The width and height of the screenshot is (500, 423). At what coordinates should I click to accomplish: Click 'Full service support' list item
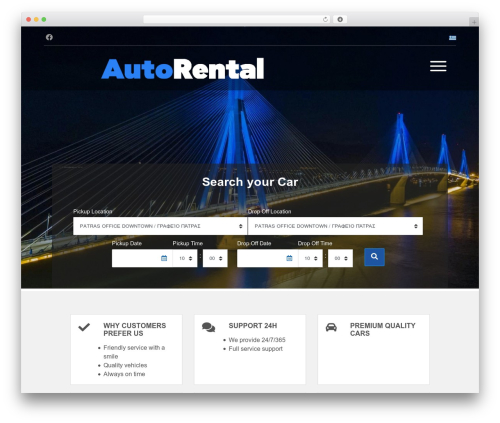click(256, 349)
